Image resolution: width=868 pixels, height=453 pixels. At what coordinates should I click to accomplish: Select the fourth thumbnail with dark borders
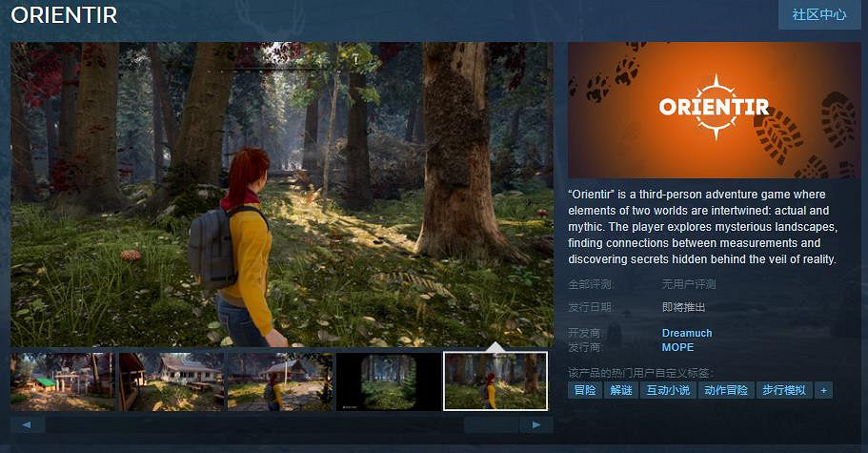pos(389,381)
